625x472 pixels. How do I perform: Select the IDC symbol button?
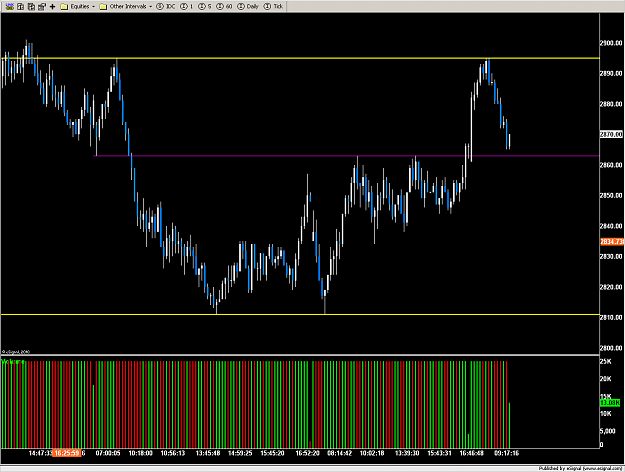(165, 6)
